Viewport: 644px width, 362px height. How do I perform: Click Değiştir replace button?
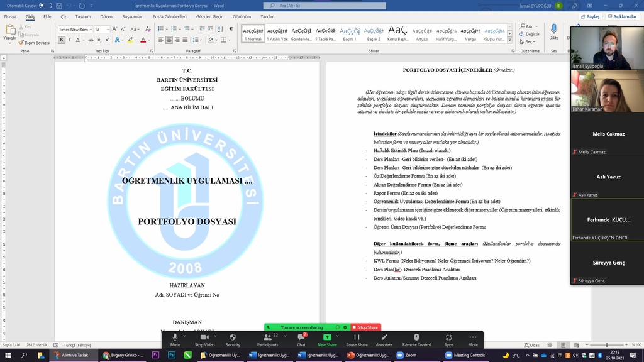[530, 34]
